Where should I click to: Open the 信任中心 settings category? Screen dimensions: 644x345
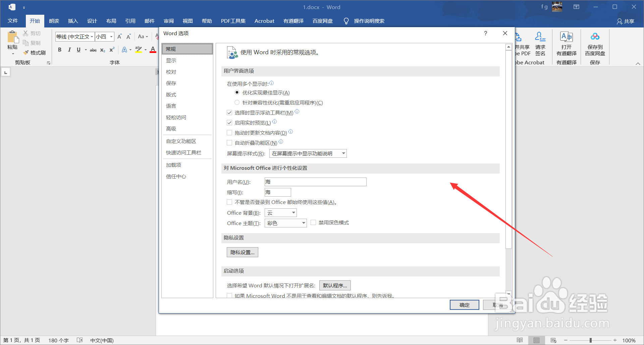pyautogui.click(x=176, y=176)
